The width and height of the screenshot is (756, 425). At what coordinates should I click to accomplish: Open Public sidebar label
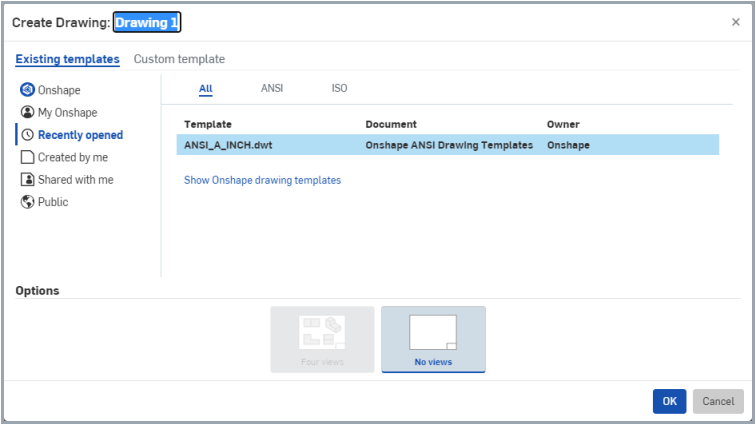53,202
